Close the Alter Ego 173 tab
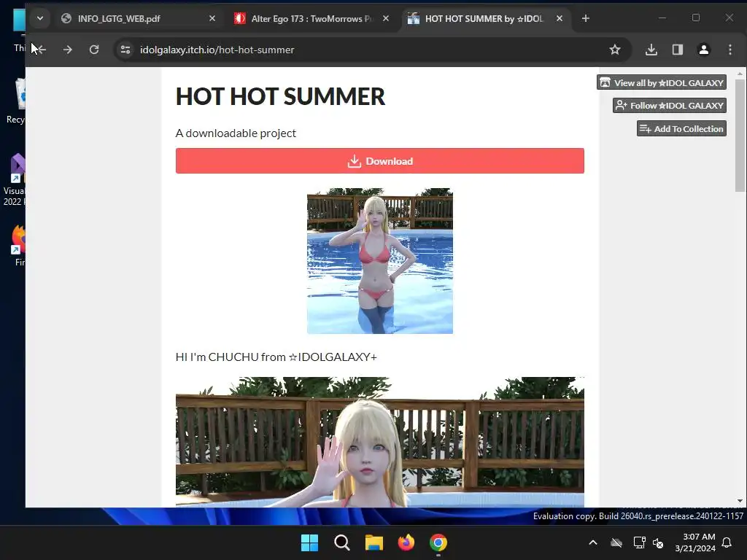The height and width of the screenshot is (560, 747). click(385, 18)
